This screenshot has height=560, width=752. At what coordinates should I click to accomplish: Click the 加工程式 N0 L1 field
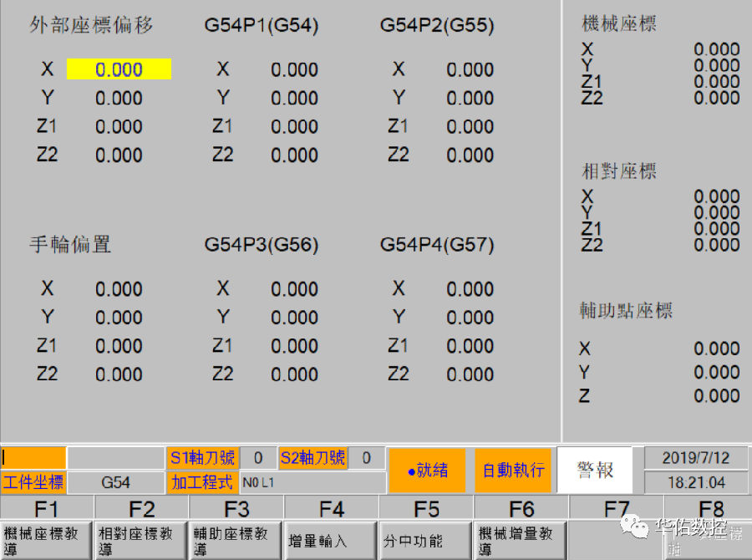[x=312, y=482]
